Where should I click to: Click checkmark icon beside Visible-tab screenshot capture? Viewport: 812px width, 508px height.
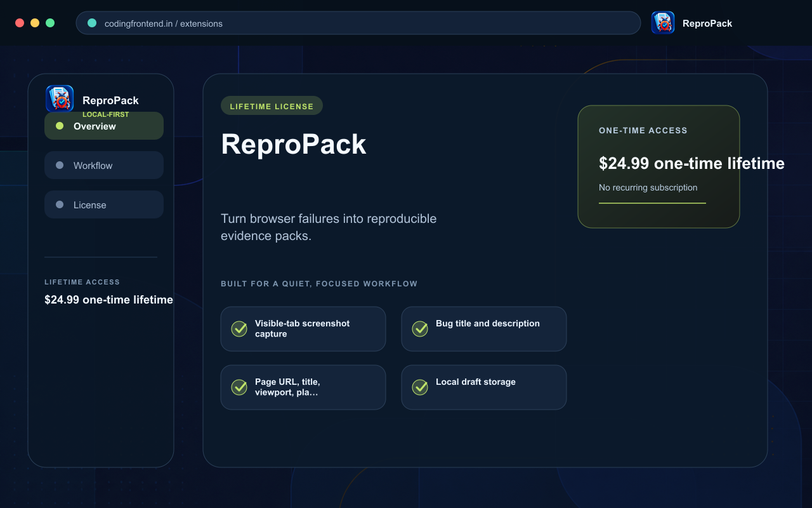(x=239, y=328)
